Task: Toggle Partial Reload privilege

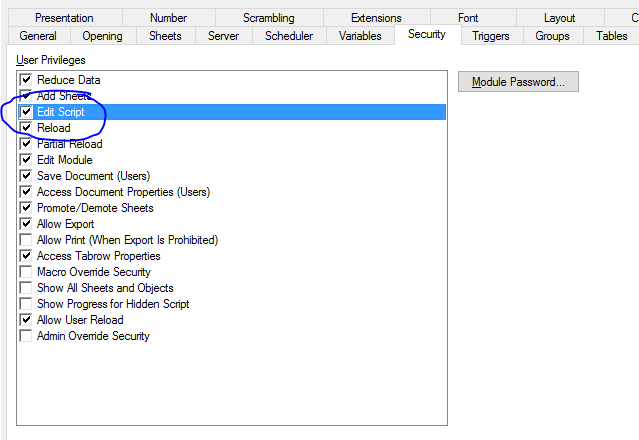Action: click(26, 144)
